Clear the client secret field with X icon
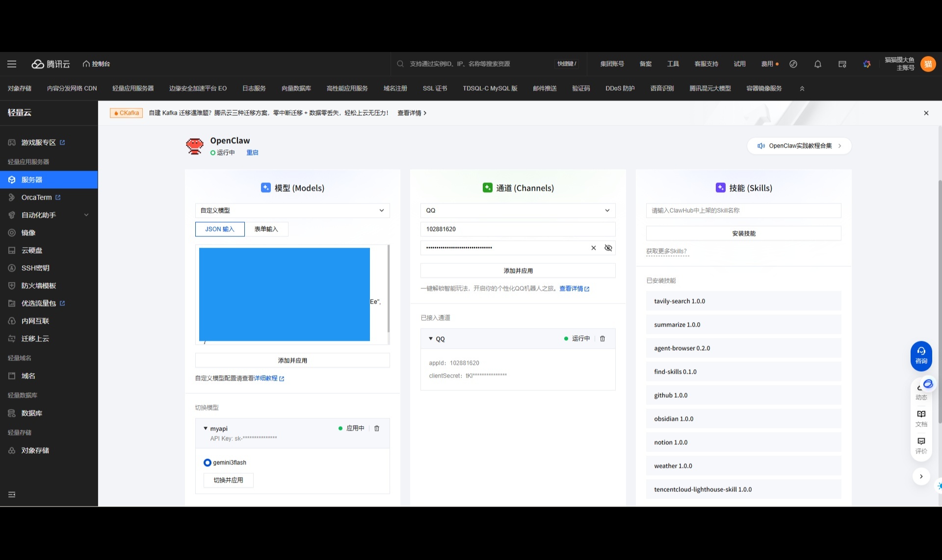 coord(593,248)
